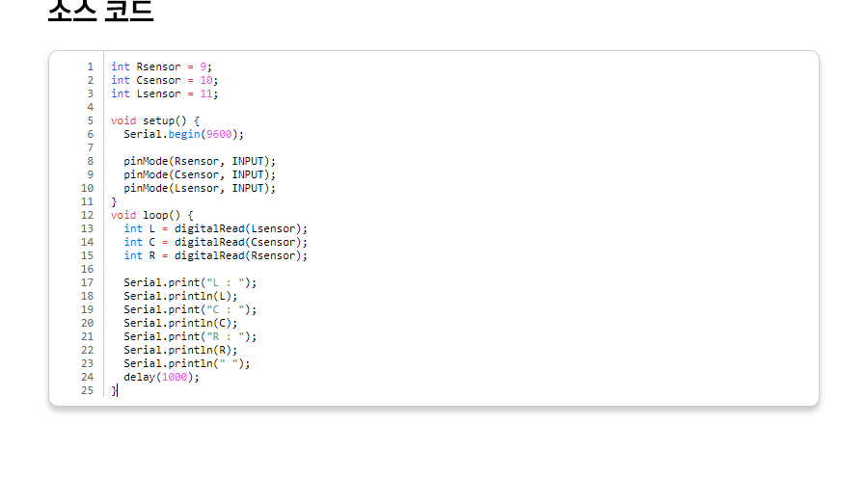Click the 'delay(1000);' statement
Viewport: 868px width, 503px height.
tap(161, 378)
